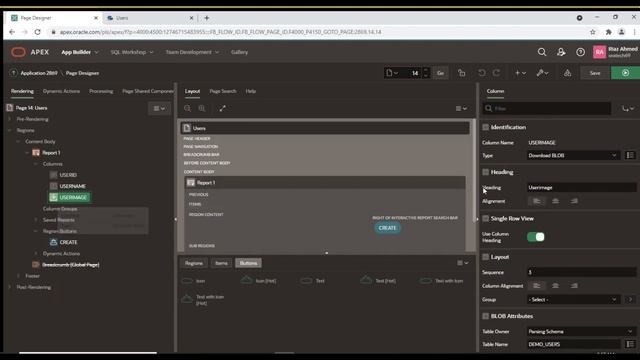Click the property Filter search field
The width and height of the screenshot is (640, 360).
click(x=547, y=108)
